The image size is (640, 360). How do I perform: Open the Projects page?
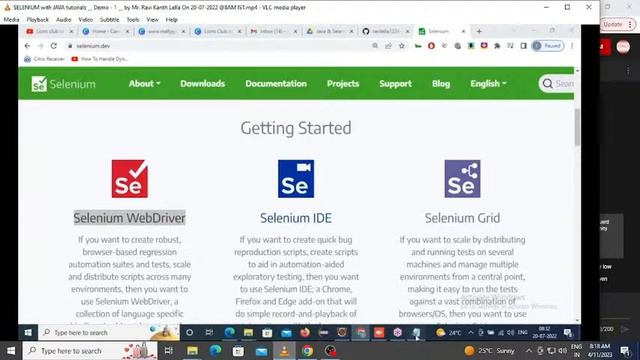(343, 84)
